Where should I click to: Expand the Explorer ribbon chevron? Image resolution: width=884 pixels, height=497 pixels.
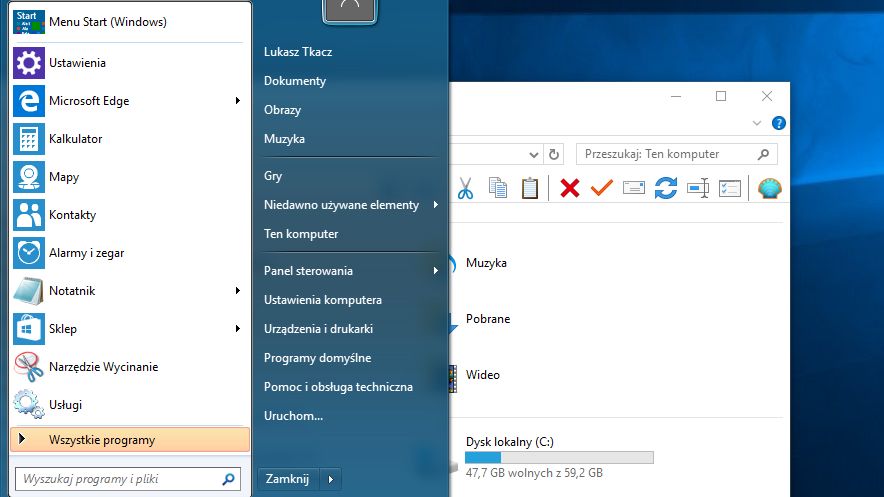click(757, 123)
